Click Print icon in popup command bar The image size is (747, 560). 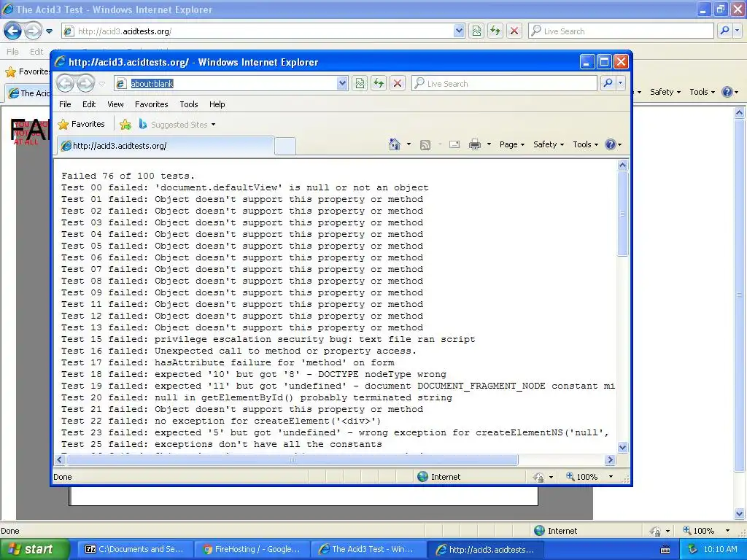(x=475, y=144)
